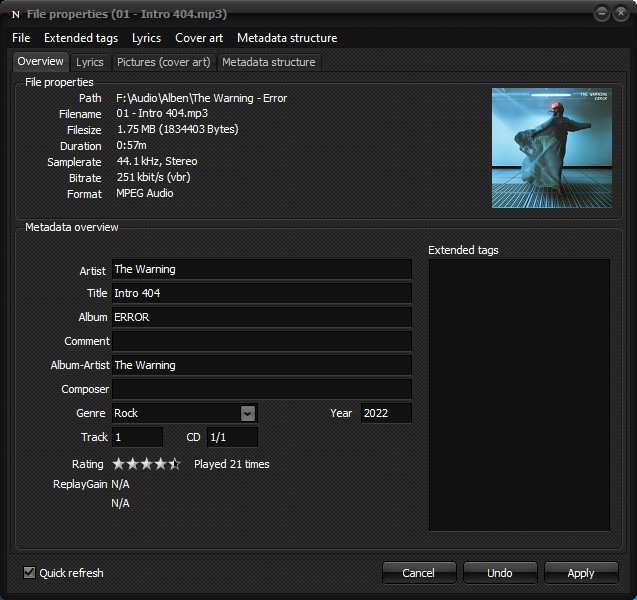Viewport: 637px width, 600px height.
Task: Disable the Quick refresh checkbox
Action: (x=29, y=573)
